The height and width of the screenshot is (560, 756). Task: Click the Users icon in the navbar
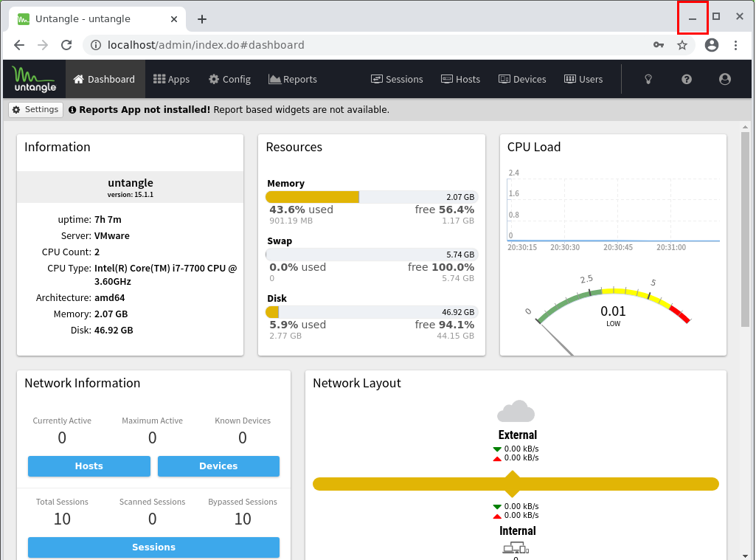pos(569,78)
